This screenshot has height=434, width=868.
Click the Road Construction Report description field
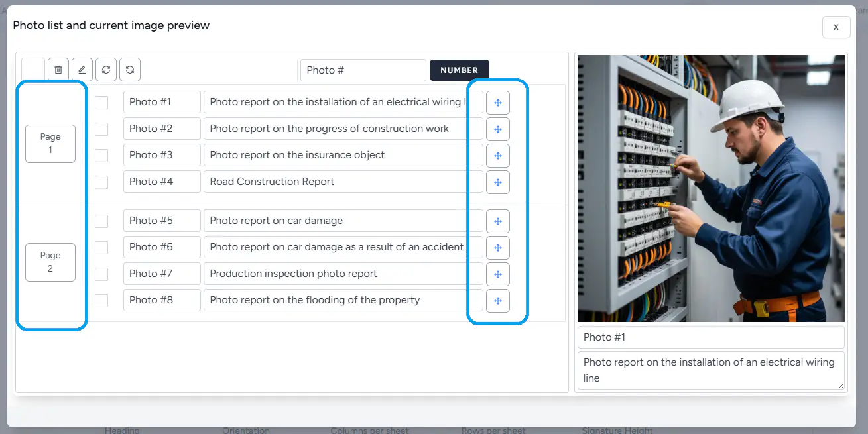pos(343,182)
